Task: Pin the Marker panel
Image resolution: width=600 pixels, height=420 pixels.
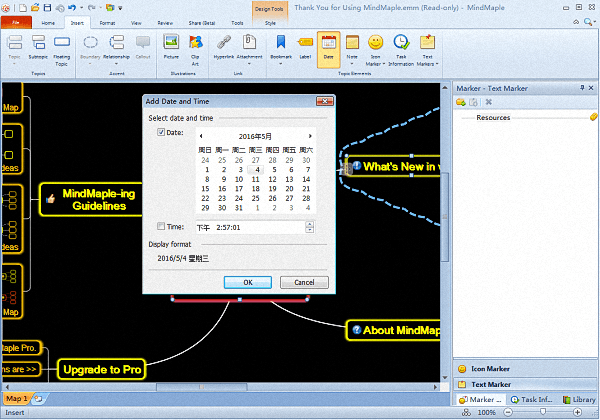Action: [x=582, y=88]
